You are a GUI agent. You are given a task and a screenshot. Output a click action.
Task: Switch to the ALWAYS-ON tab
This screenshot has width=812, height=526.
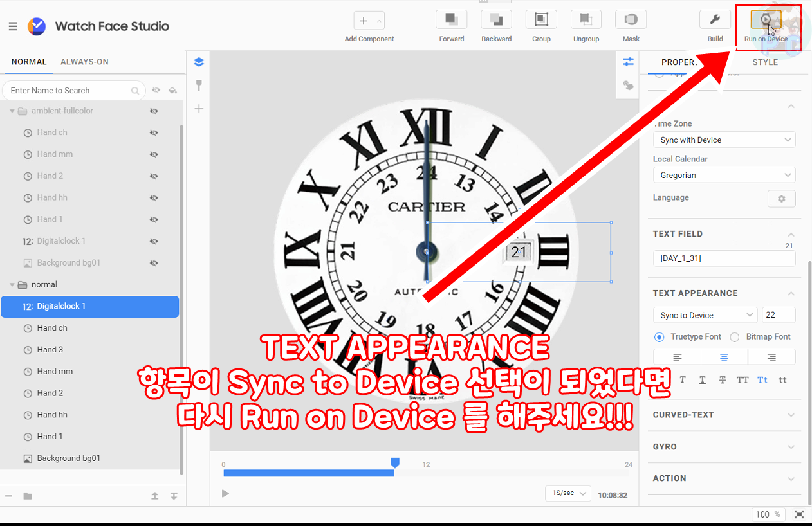(84, 62)
